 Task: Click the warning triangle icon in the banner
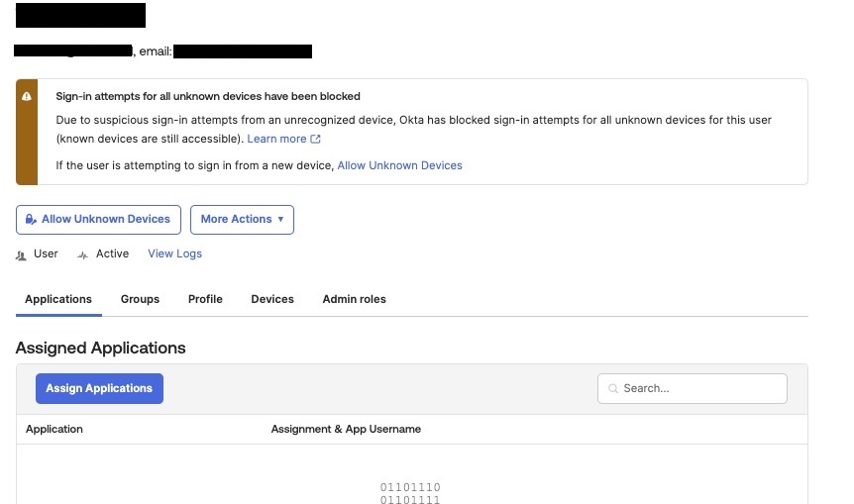(27, 97)
